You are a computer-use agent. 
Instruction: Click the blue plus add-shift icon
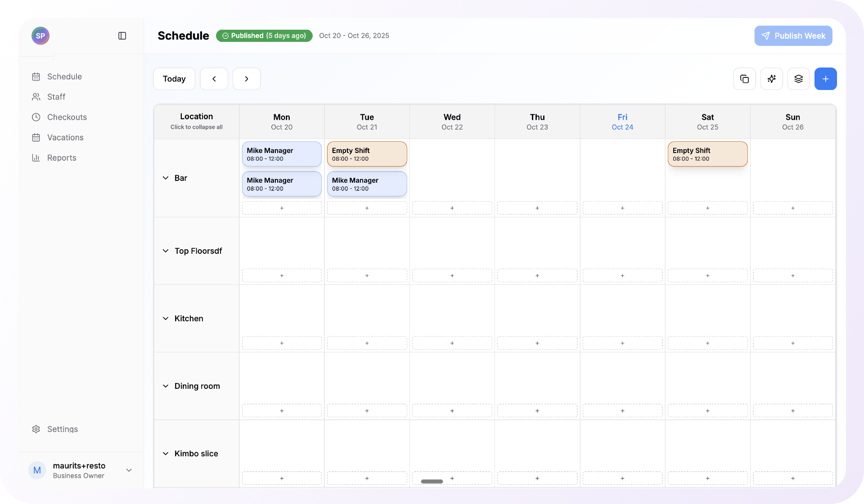[826, 79]
